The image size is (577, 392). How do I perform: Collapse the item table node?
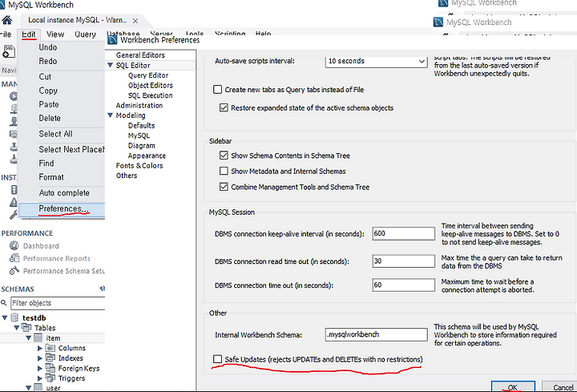click(28, 337)
